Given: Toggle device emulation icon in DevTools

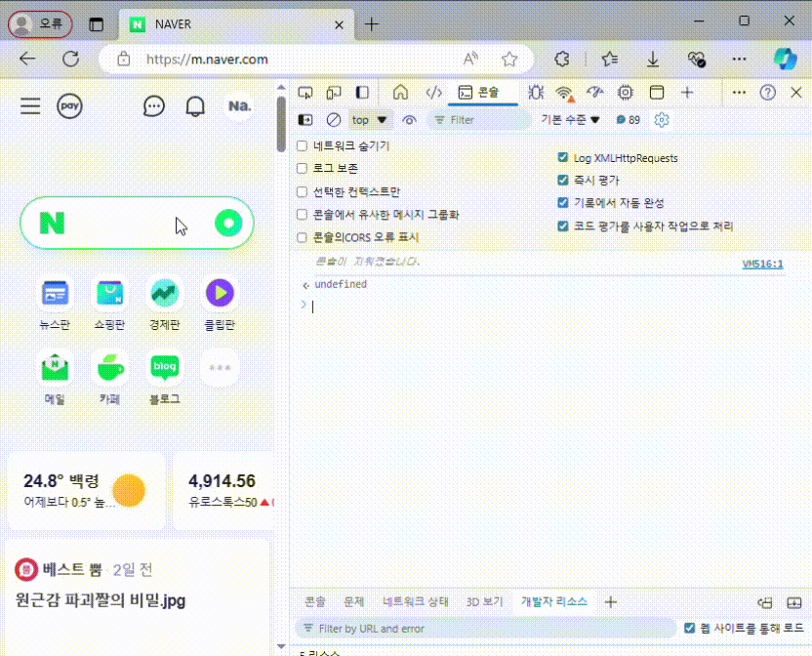Looking at the screenshot, I should pyautogui.click(x=334, y=93).
